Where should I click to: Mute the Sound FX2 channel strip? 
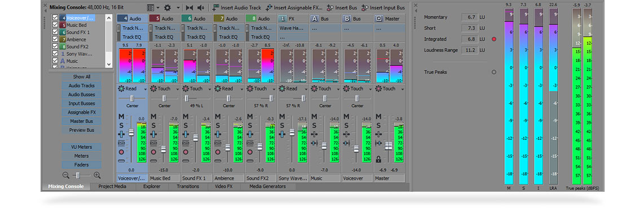tap(250, 117)
